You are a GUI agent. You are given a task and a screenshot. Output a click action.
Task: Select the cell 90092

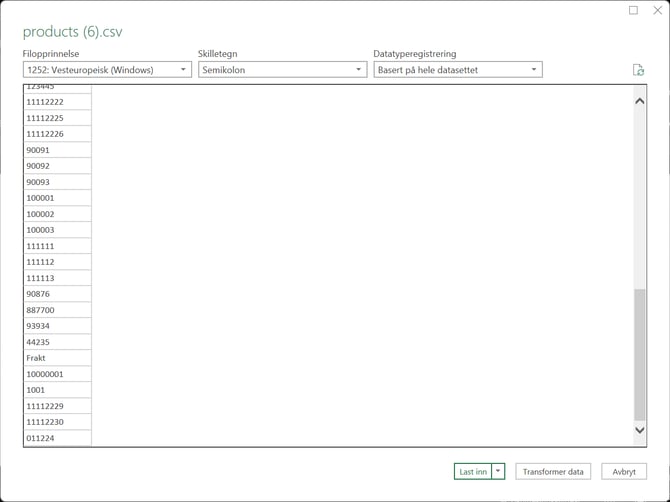point(58,166)
